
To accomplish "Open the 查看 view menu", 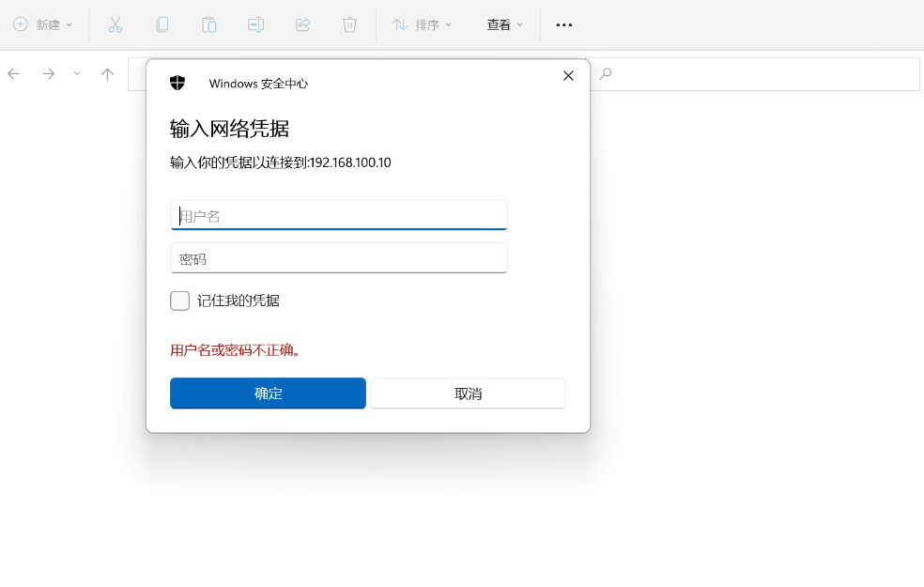I will pyautogui.click(x=504, y=25).
